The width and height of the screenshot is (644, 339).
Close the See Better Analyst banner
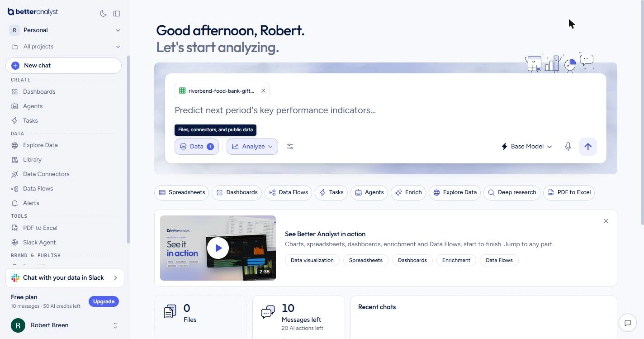coord(606,221)
